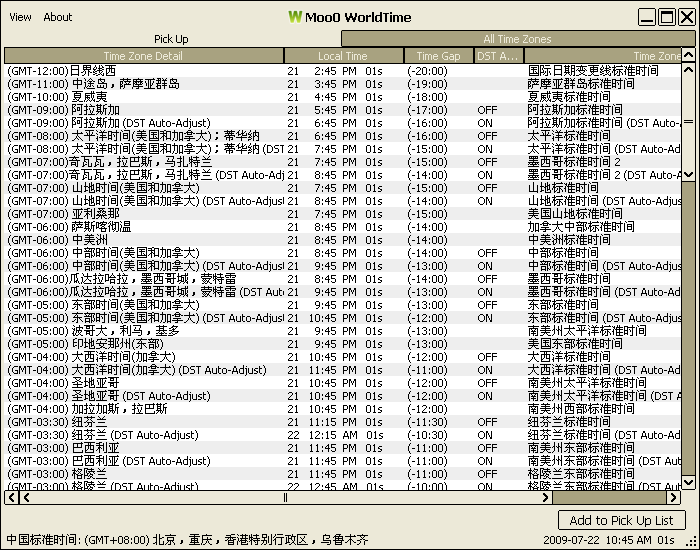
Task: Click the resize grip in the status bar corner
Action: 693,542
